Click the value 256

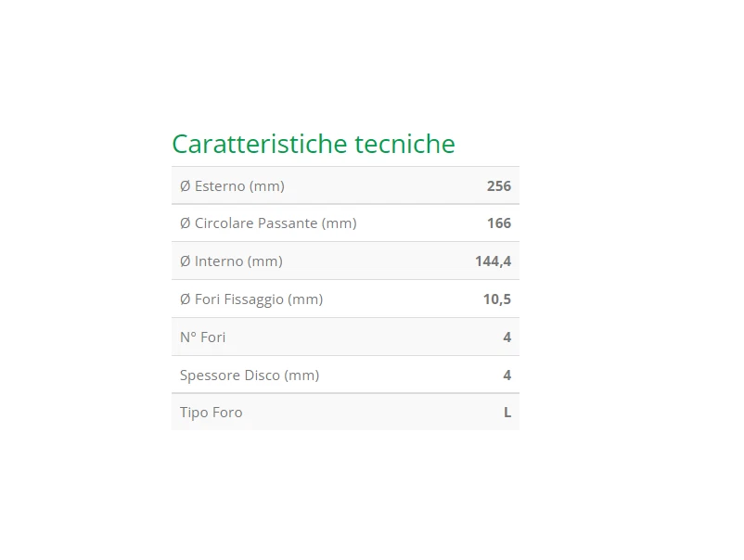498,186
